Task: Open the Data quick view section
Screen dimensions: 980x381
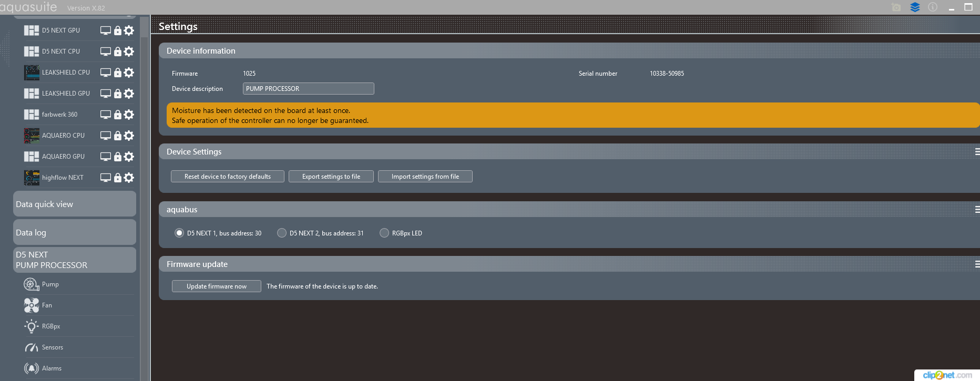Action: (x=75, y=204)
